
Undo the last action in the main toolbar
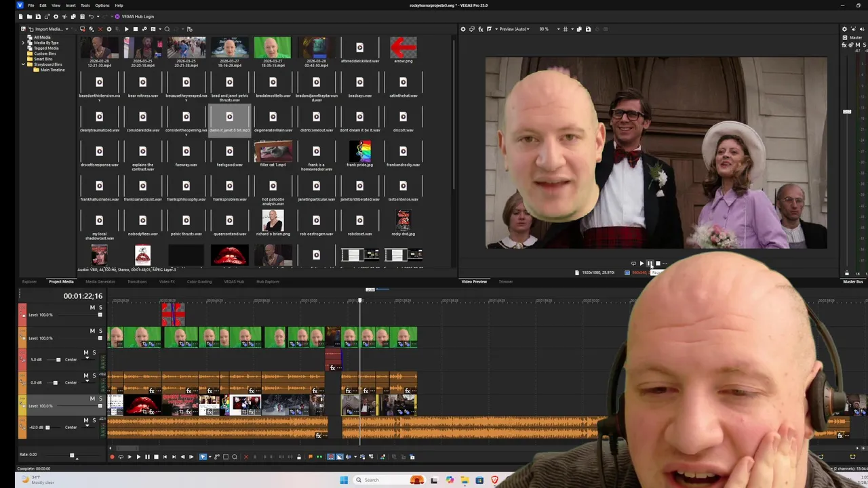point(91,16)
